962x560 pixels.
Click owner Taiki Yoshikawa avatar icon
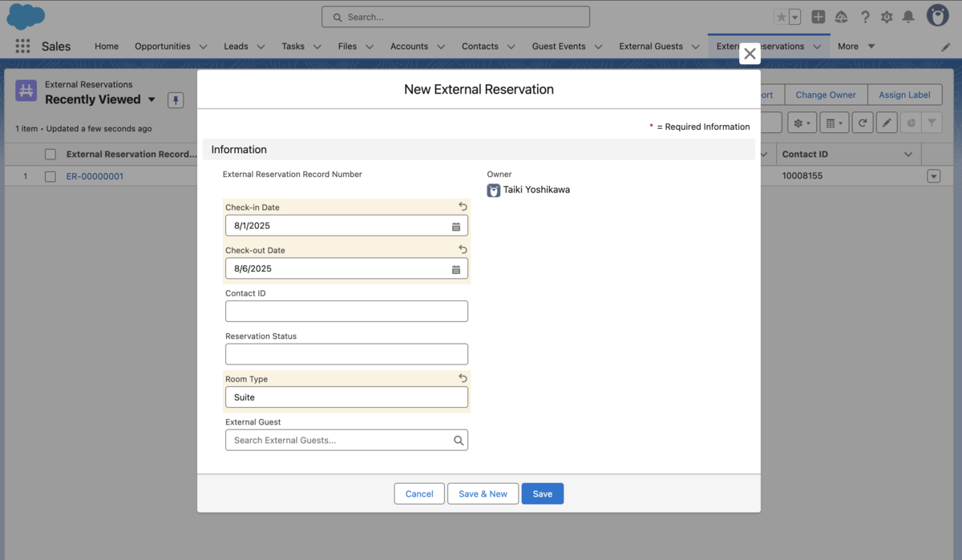[494, 190]
